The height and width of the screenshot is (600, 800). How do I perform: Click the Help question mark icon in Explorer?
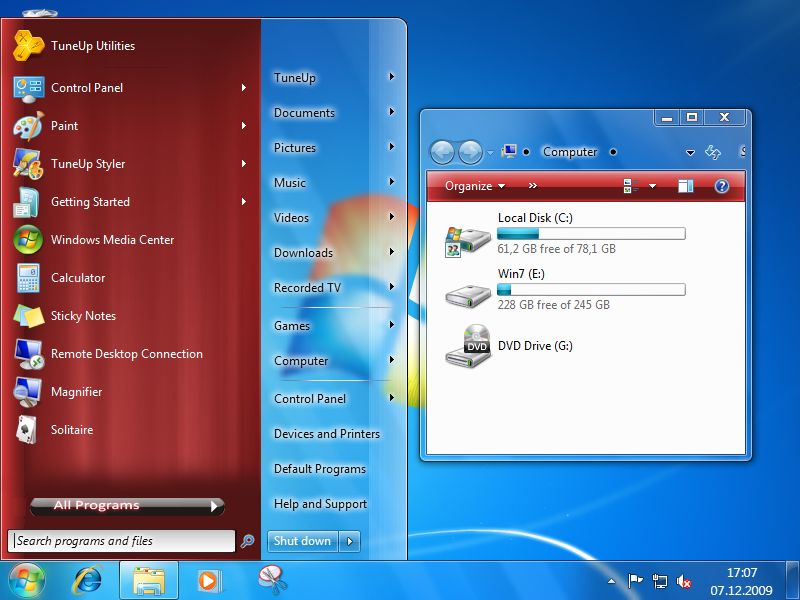tap(721, 186)
